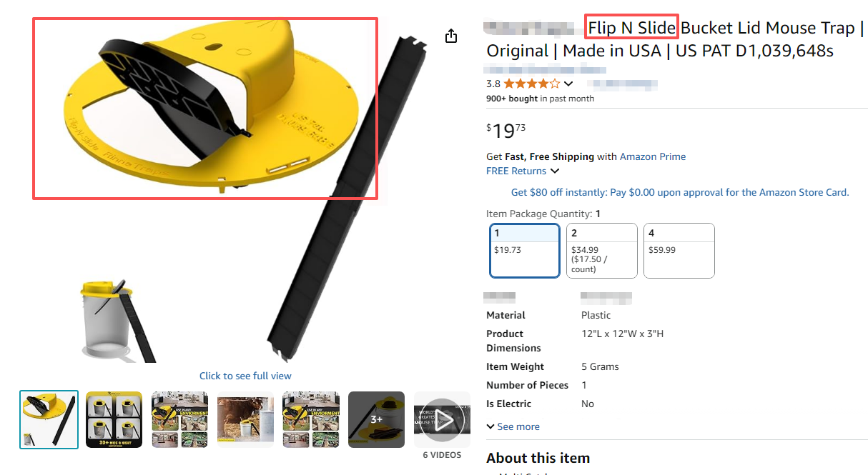The height and width of the screenshot is (475, 868).
Task: Click the orange star rating icons
Action: click(x=532, y=84)
